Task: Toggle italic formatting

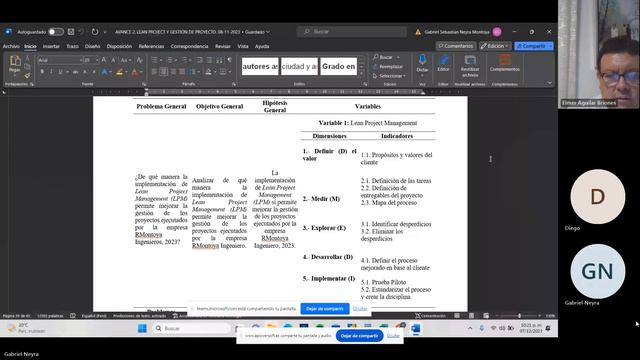Action: [x=51, y=72]
